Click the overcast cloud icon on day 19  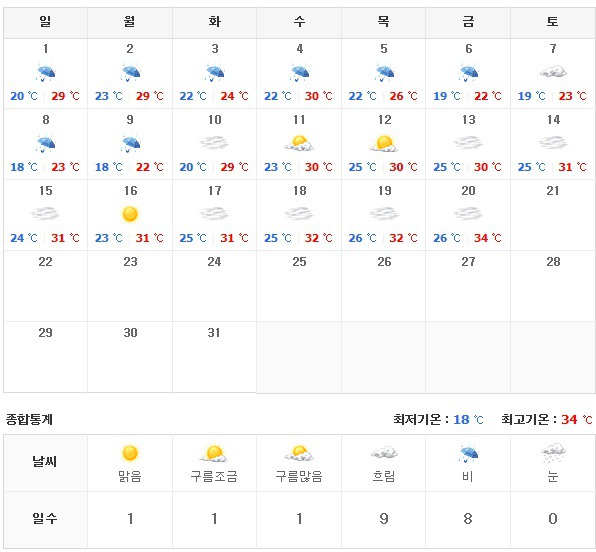coord(384,214)
